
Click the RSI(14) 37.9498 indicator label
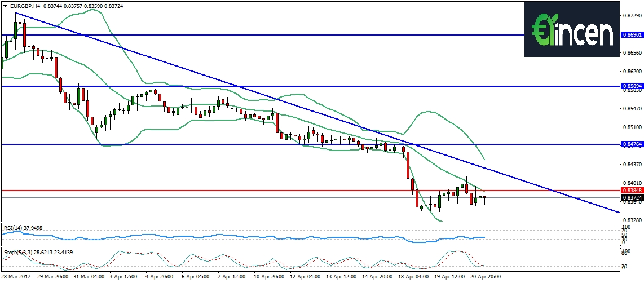[23, 228]
